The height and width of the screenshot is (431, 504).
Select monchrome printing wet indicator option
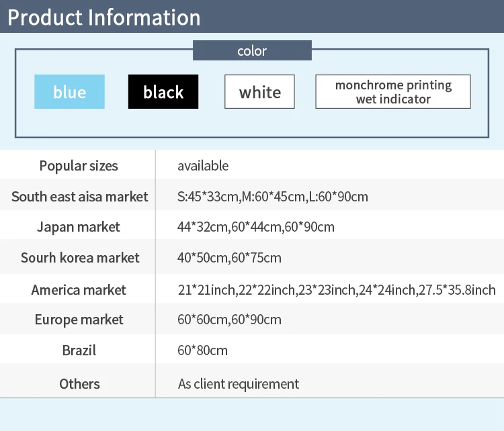pos(393,92)
